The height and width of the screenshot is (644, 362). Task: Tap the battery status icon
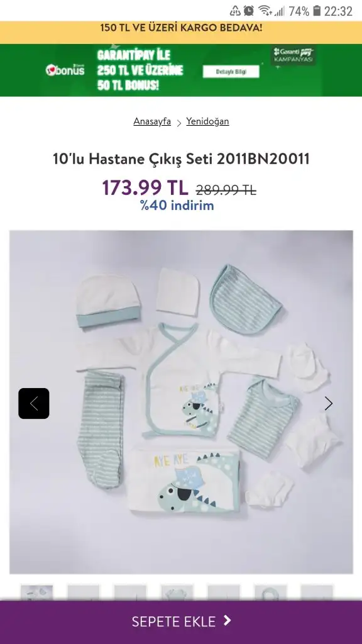point(317,11)
